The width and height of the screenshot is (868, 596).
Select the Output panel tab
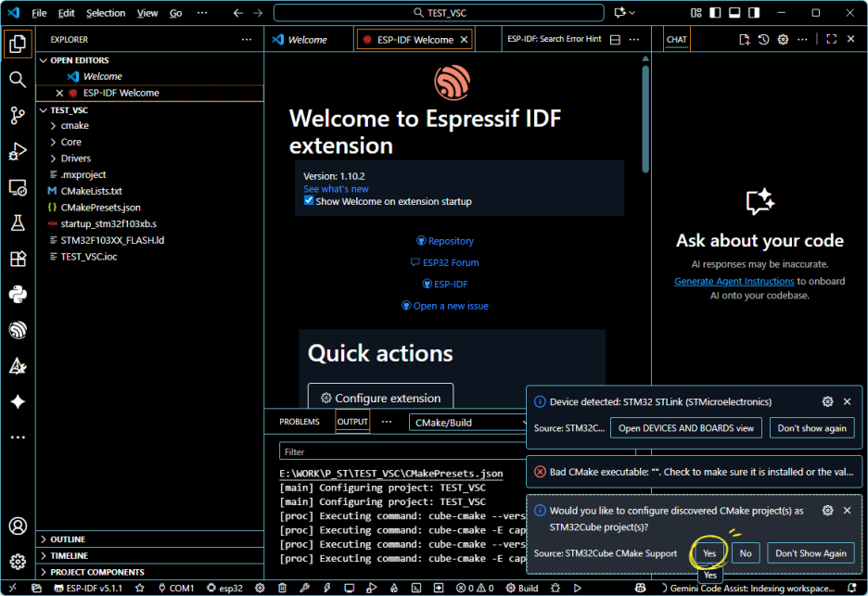pos(352,422)
